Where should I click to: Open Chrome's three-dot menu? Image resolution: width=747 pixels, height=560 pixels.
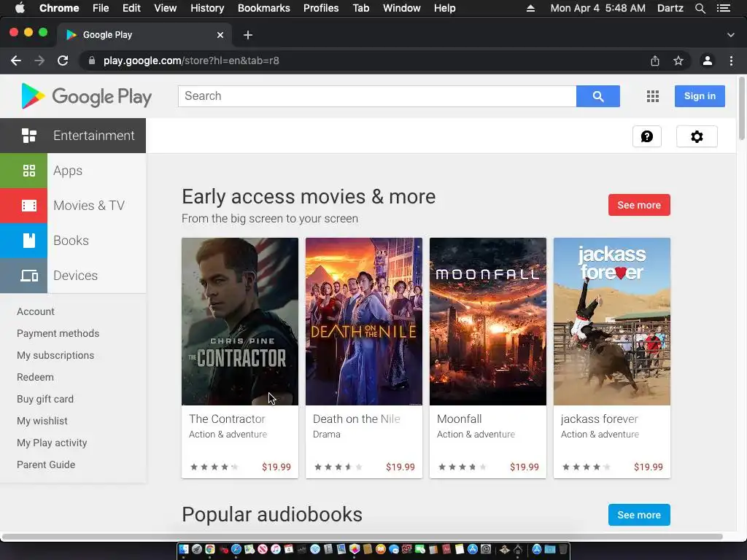tap(731, 61)
